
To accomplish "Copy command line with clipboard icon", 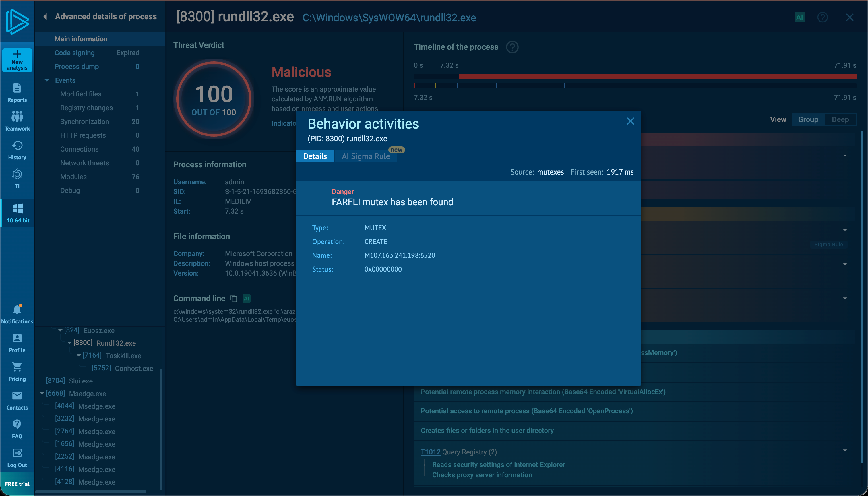I will (x=234, y=299).
